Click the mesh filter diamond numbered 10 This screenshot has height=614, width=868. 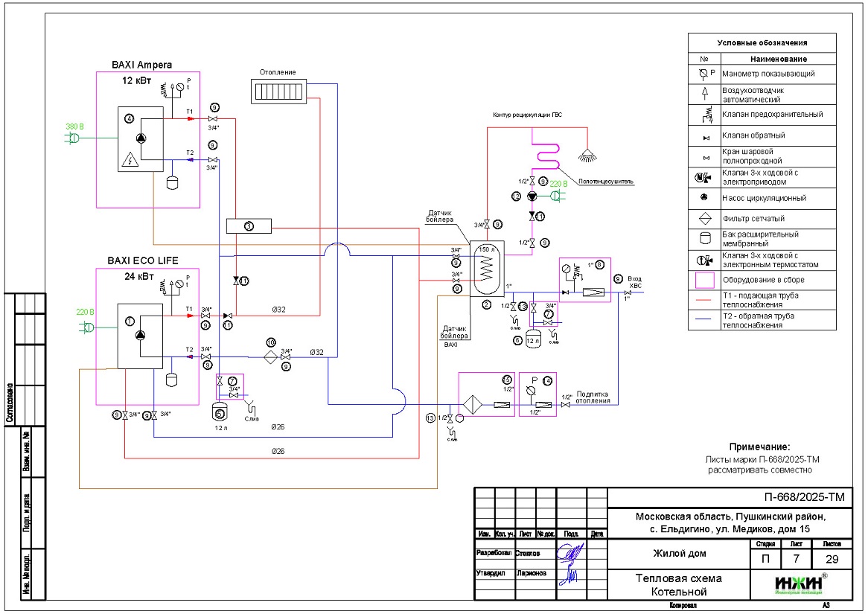270,356
